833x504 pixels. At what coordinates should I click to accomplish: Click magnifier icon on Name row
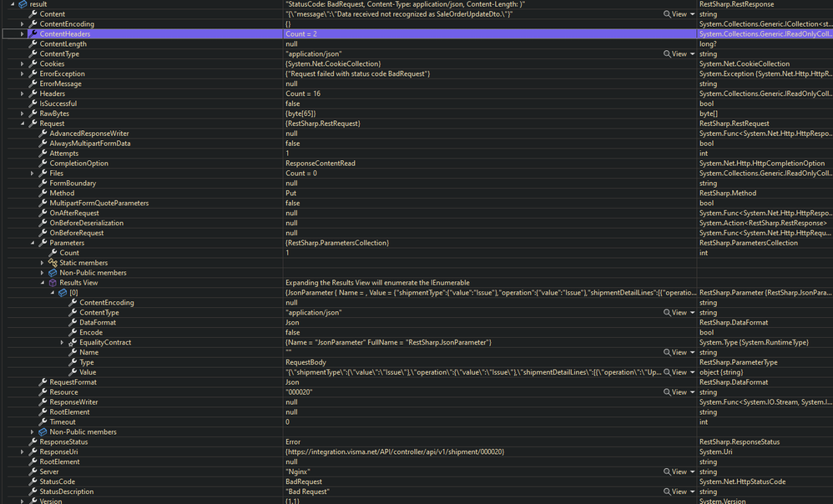click(667, 353)
